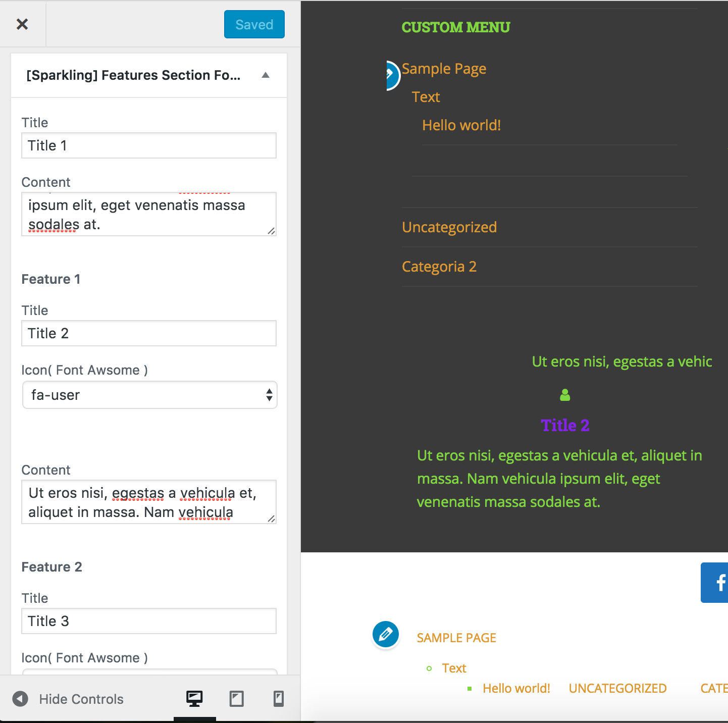Open the Uncategorized category link

tap(449, 227)
